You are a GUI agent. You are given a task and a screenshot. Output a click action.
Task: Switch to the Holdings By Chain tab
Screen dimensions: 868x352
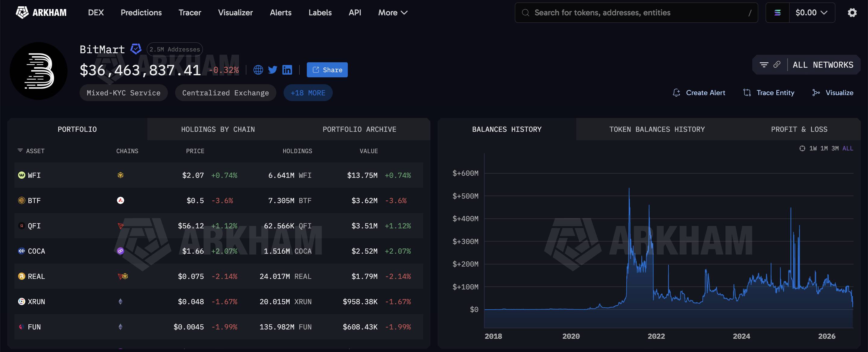point(218,129)
